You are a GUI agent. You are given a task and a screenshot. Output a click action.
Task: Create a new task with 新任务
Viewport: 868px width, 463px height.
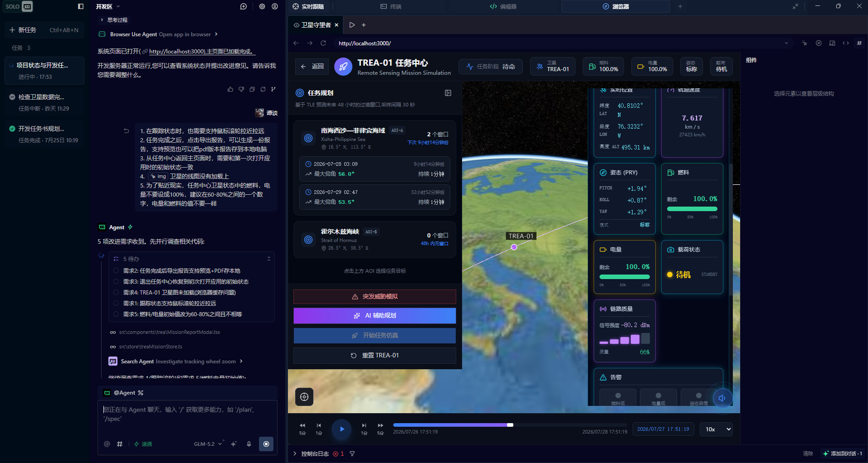44,30
